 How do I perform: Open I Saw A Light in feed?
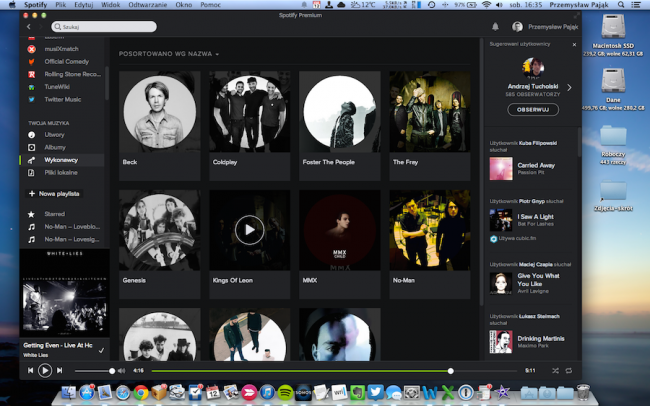(x=535, y=217)
